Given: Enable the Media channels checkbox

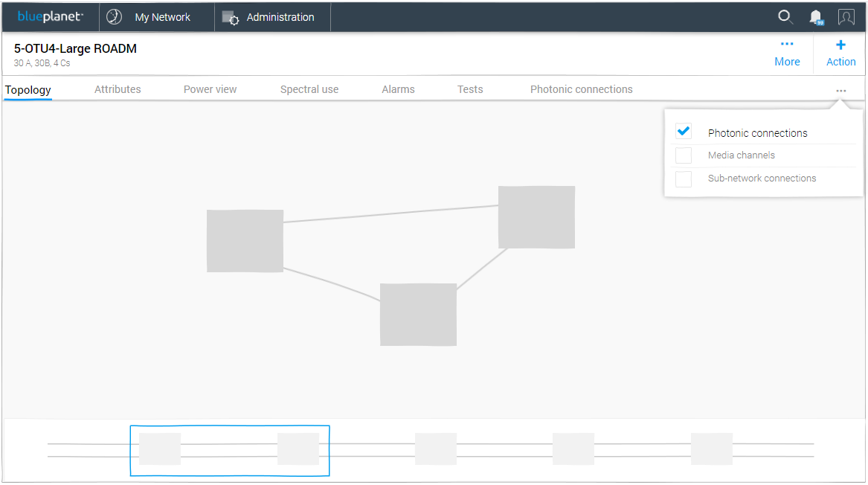Looking at the screenshot, I should click(x=684, y=155).
